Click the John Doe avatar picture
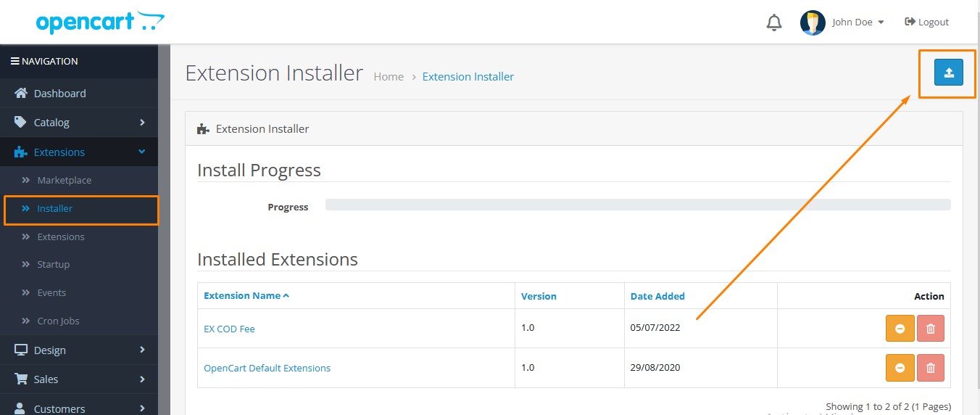Viewport: 980px width, 415px height. click(813, 22)
